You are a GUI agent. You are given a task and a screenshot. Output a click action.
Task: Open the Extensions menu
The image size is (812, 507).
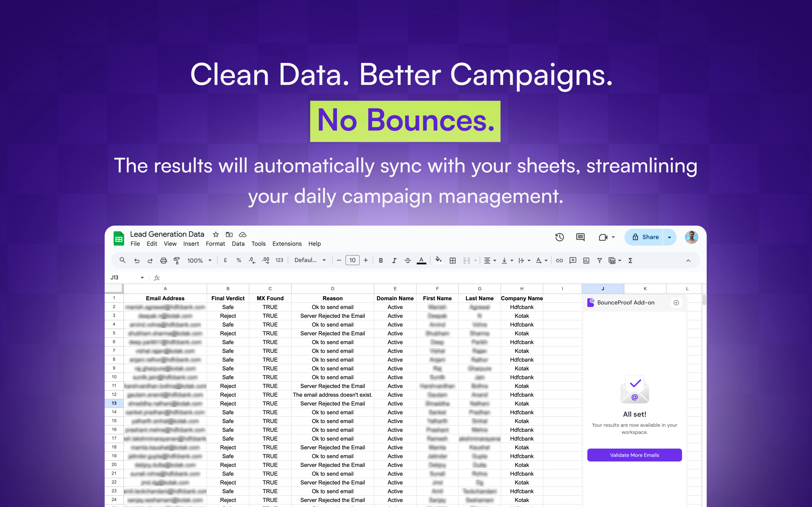pos(287,244)
